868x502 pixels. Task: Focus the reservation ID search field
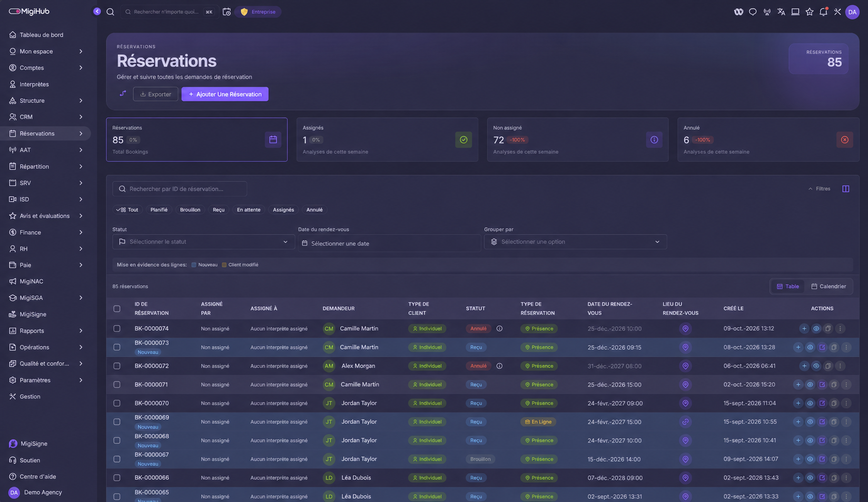tap(180, 189)
